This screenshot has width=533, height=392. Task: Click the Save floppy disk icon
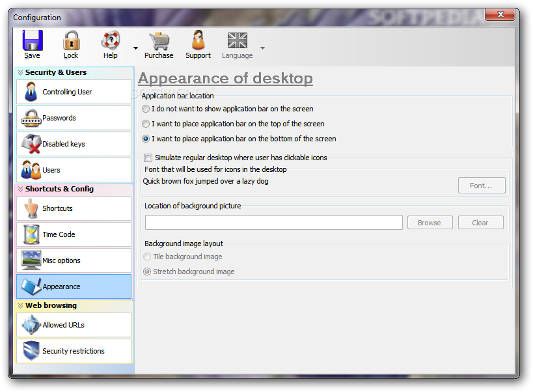(x=33, y=40)
